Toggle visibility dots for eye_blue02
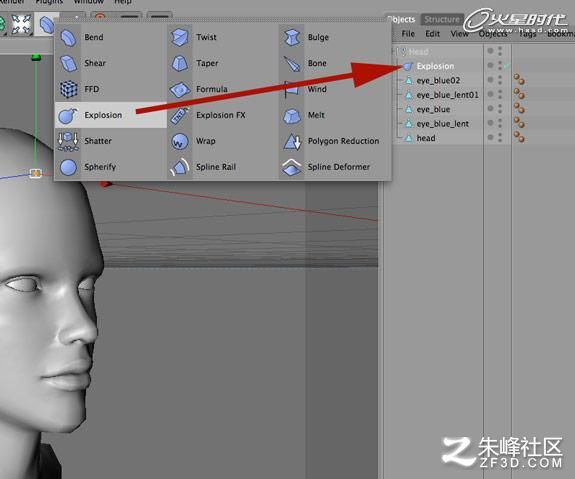 (x=500, y=80)
